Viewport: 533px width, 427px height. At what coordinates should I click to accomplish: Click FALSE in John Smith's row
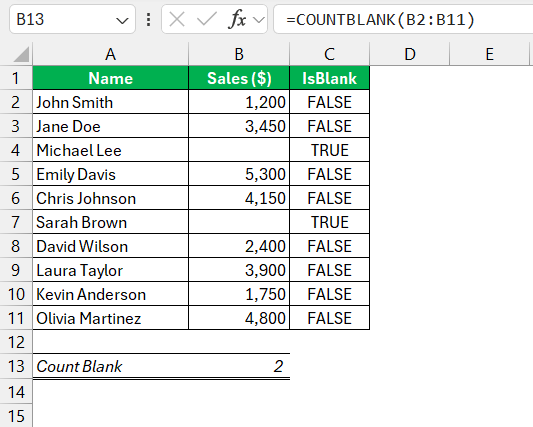pos(329,102)
